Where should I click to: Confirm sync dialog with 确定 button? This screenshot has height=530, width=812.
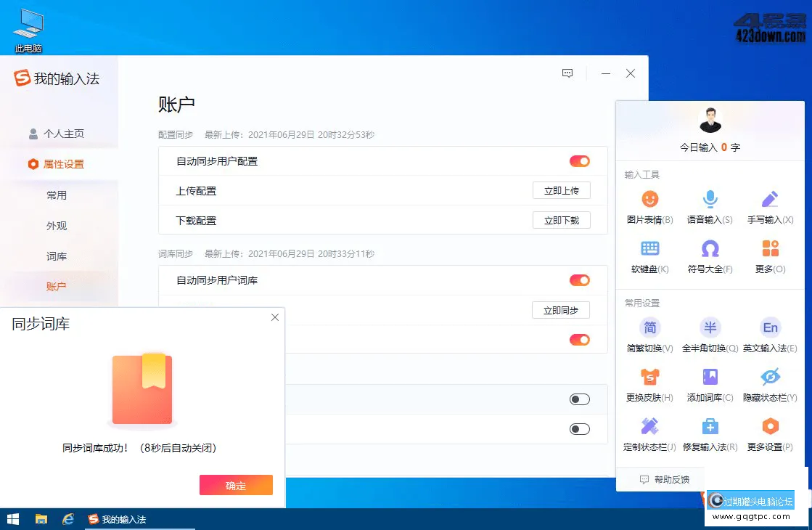[x=236, y=485]
